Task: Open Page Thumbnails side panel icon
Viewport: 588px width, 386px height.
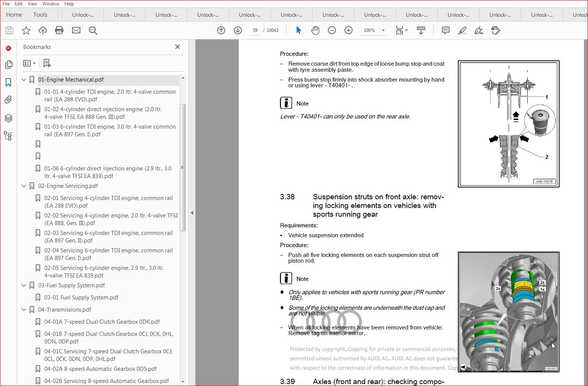Action: coord(8,65)
